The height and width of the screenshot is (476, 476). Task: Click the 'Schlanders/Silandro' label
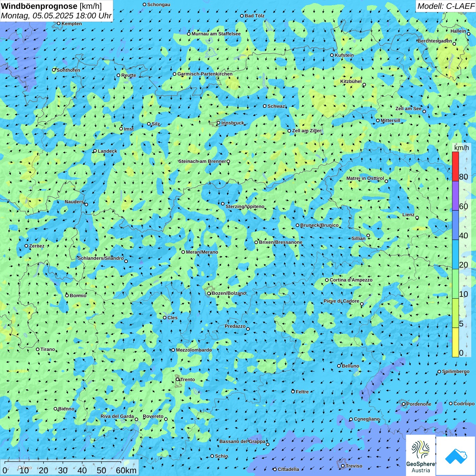coord(101,258)
